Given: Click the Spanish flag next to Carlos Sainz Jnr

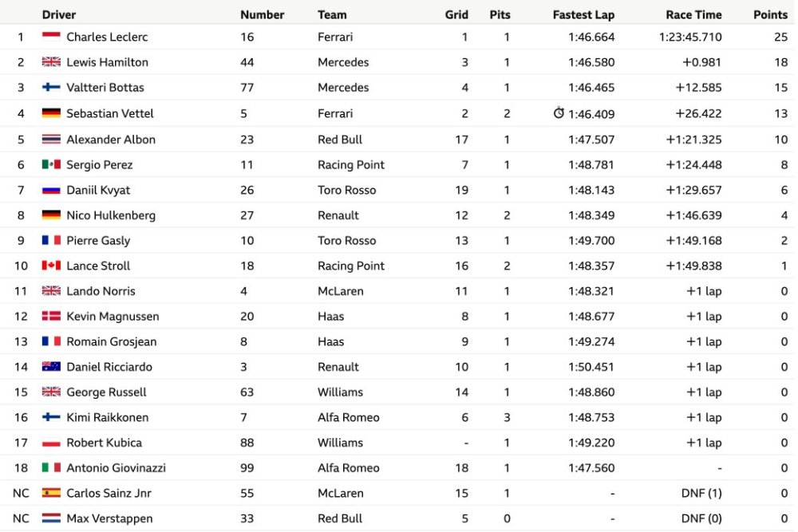Looking at the screenshot, I should [51, 493].
